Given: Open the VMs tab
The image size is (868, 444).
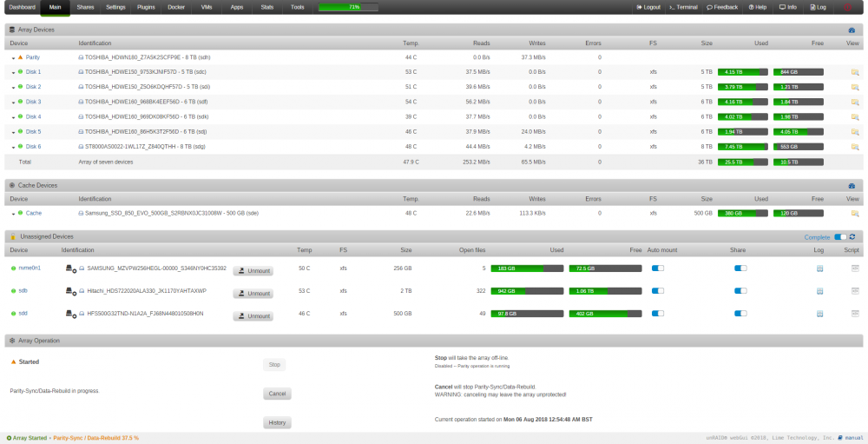Looking at the screenshot, I should (x=207, y=7).
